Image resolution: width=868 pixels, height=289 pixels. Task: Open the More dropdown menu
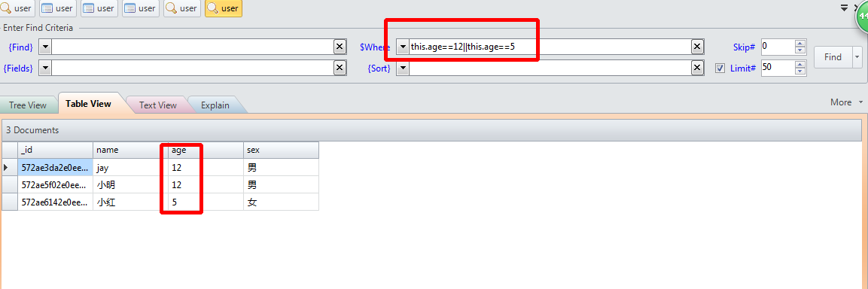(846, 102)
